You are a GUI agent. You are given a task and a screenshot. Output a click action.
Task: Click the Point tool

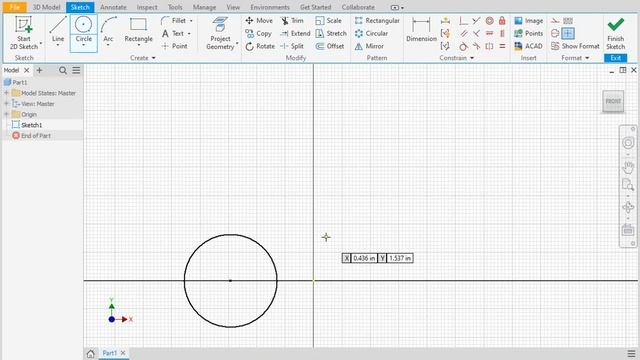pos(174,46)
